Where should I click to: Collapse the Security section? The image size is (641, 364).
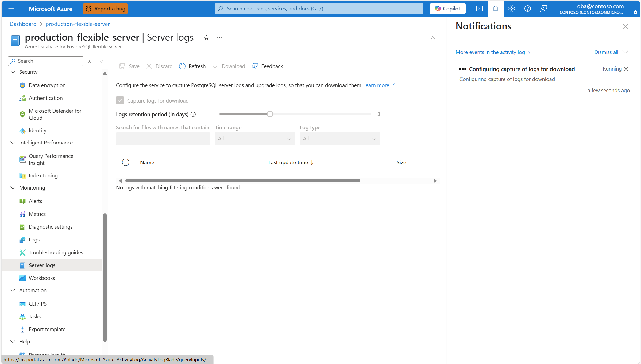(x=13, y=72)
